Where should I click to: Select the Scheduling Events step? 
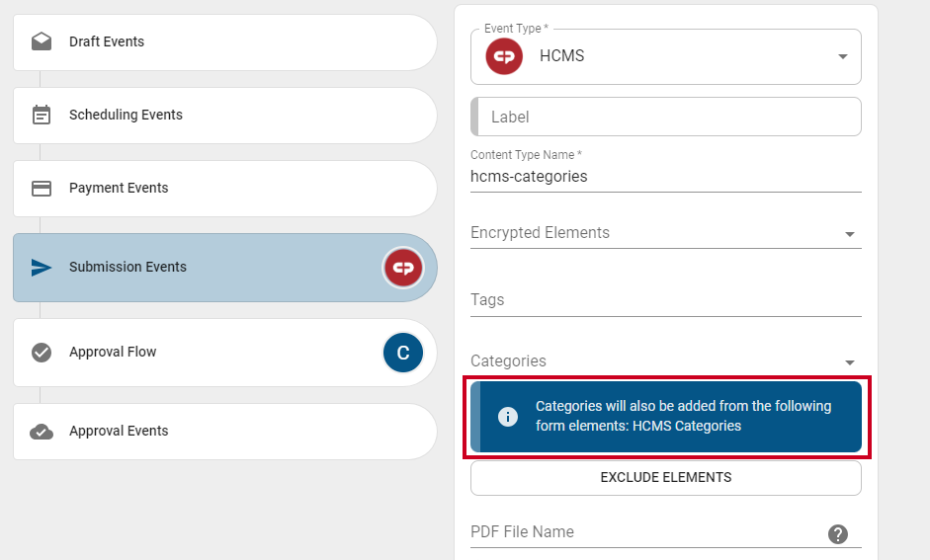[224, 115]
